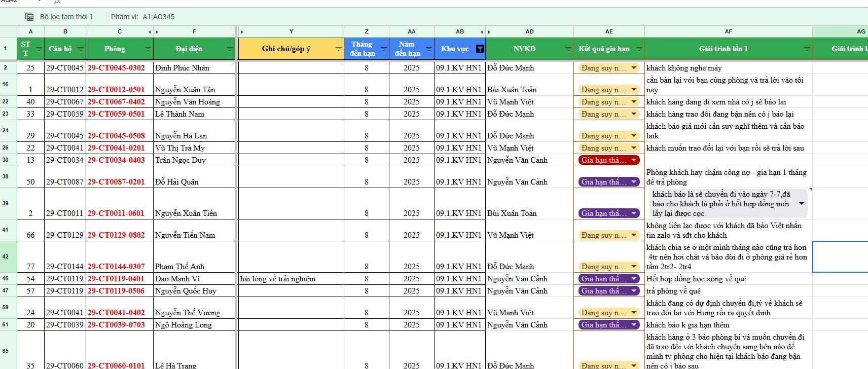The image size is (868, 369).
Task: Click the filter range A1:AO345
Action: coord(158,17)
